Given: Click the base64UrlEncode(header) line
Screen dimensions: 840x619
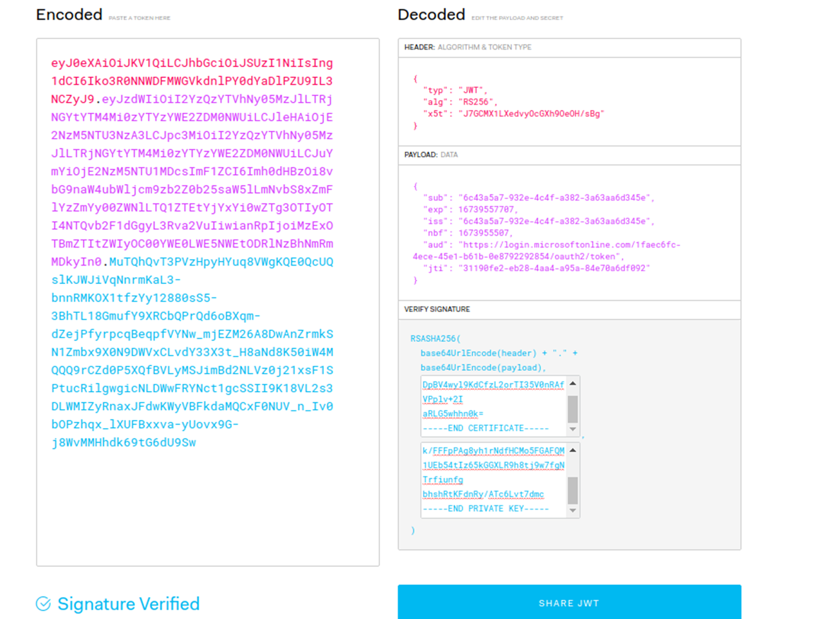Looking at the screenshot, I should point(499,353).
